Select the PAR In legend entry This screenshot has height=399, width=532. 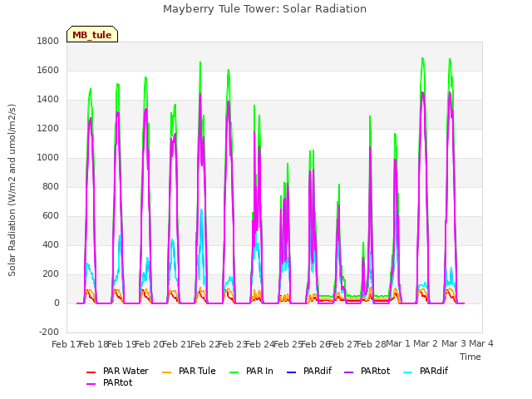[251, 372]
